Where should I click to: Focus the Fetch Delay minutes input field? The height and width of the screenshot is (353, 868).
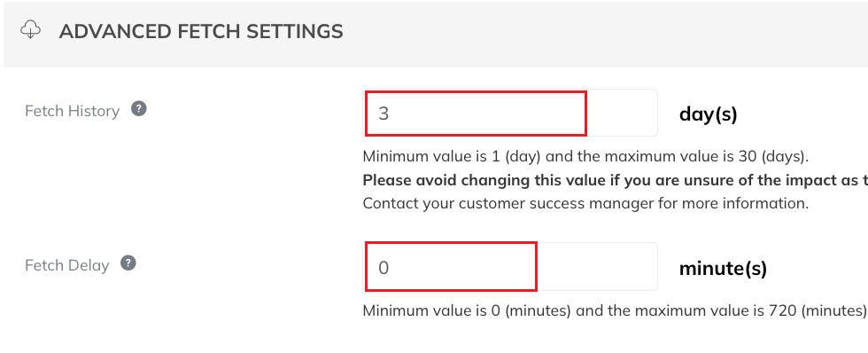coord(510,267)
